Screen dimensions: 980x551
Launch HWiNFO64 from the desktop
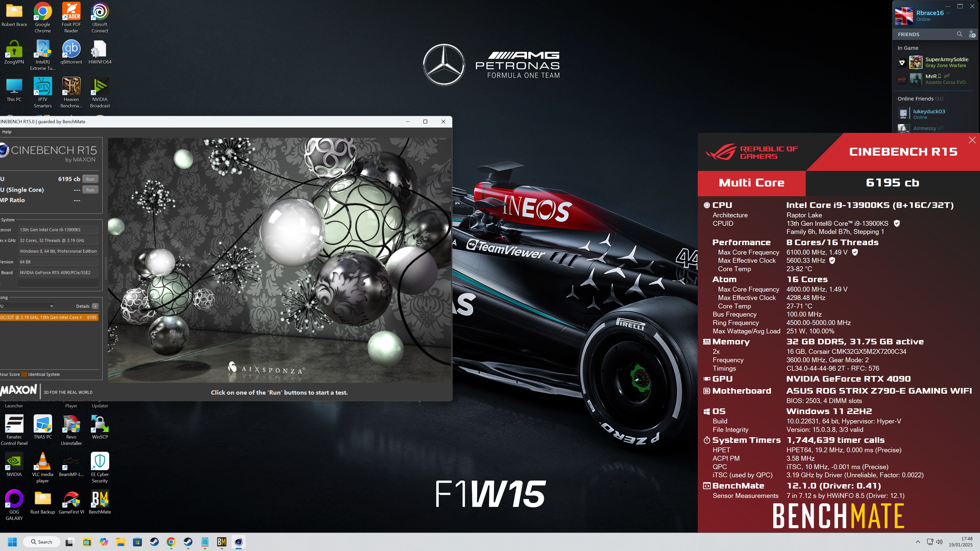pyautogui.click(x=100, y=52)
